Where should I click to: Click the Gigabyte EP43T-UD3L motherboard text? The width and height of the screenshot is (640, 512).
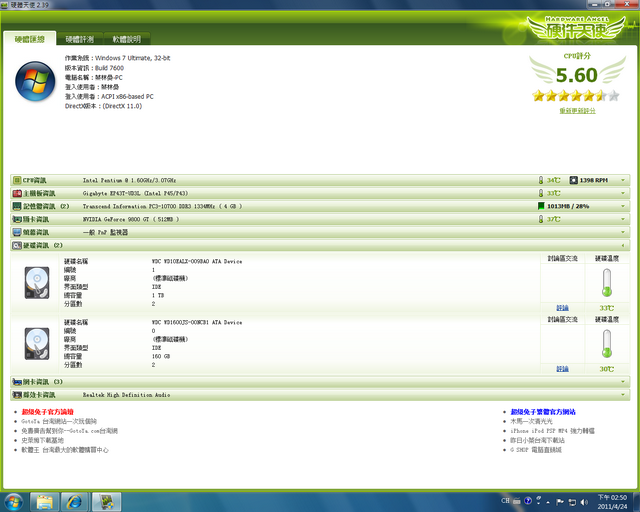tap(136, 193)
